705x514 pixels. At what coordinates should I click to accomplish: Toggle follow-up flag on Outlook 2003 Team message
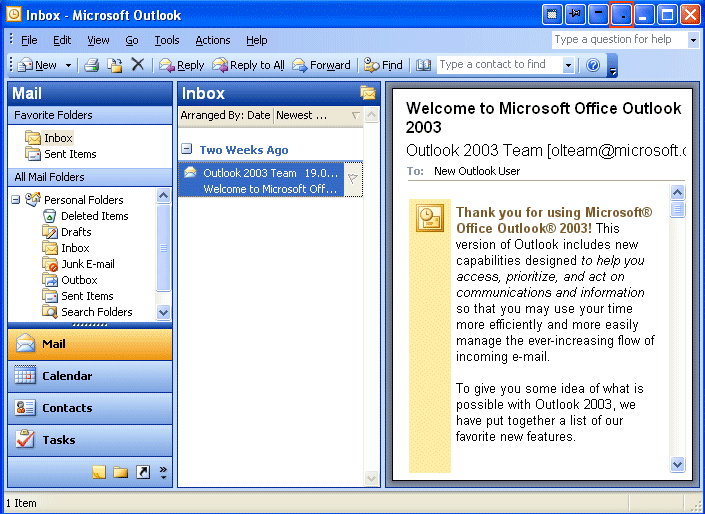(353, 179)
